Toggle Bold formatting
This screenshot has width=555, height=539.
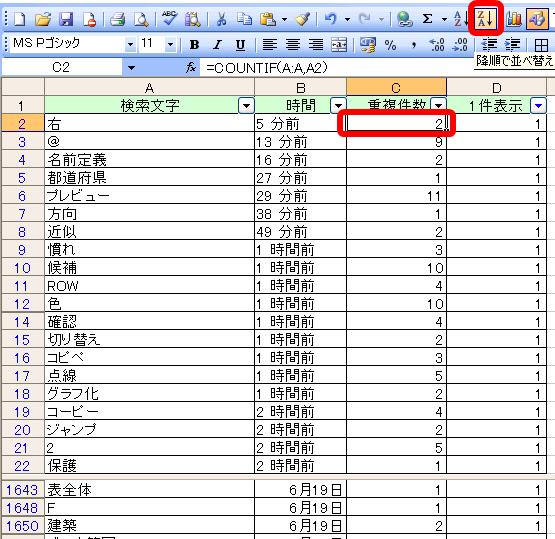click(x=194, y=45)
